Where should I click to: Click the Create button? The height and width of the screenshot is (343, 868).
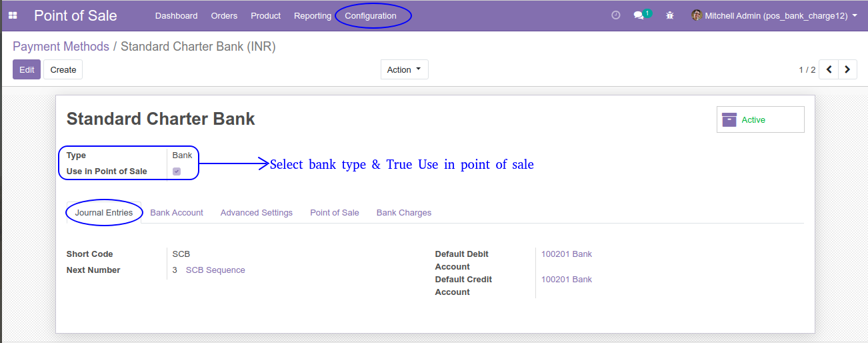(63, 69)
